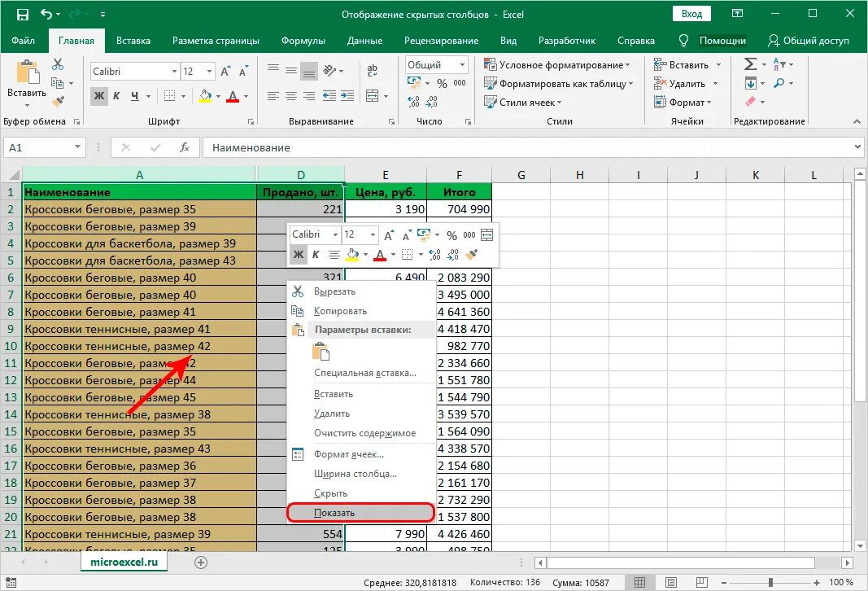Click the ribbon Decrease Font Size icon
Viewport: 868px width, 591px height.
pyautogui.click(x=243, y=72)
